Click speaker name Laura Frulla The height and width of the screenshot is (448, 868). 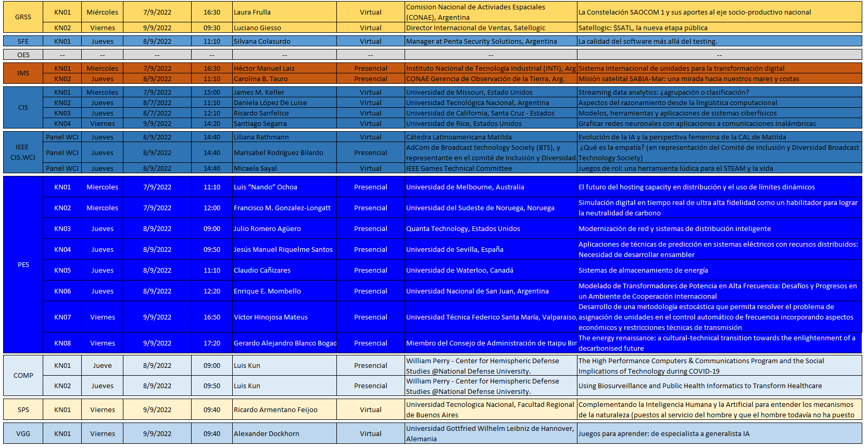click(252, 12)
